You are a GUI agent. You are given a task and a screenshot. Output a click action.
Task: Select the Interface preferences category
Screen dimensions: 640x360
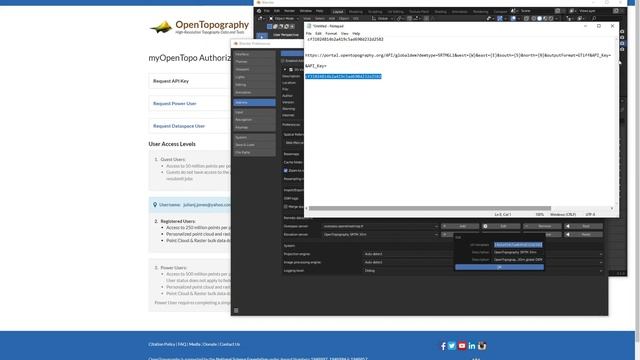click(x=254, y=54)
